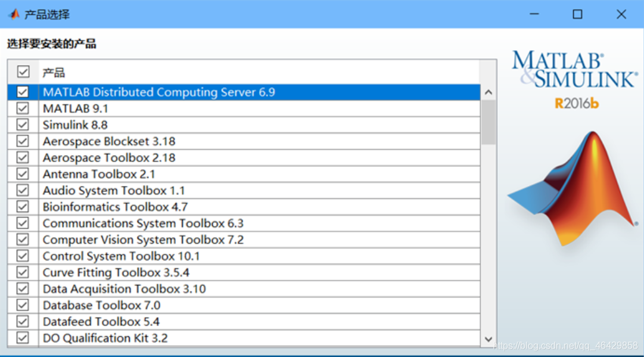Select the Audio System Toolbox 1.1 row text

pyautogui.click(x=114, y=191)
